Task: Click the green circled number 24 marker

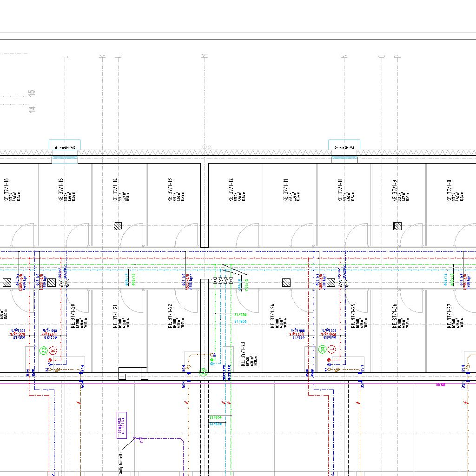Action: point(323,349)
